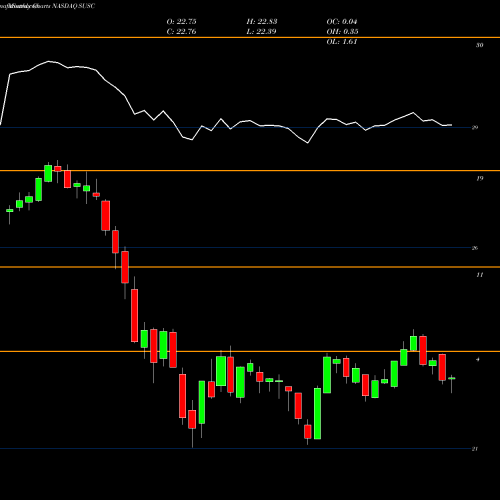Click the axis label '29'
This screenshot has width=500, height=500.
(x=475, y=127)
